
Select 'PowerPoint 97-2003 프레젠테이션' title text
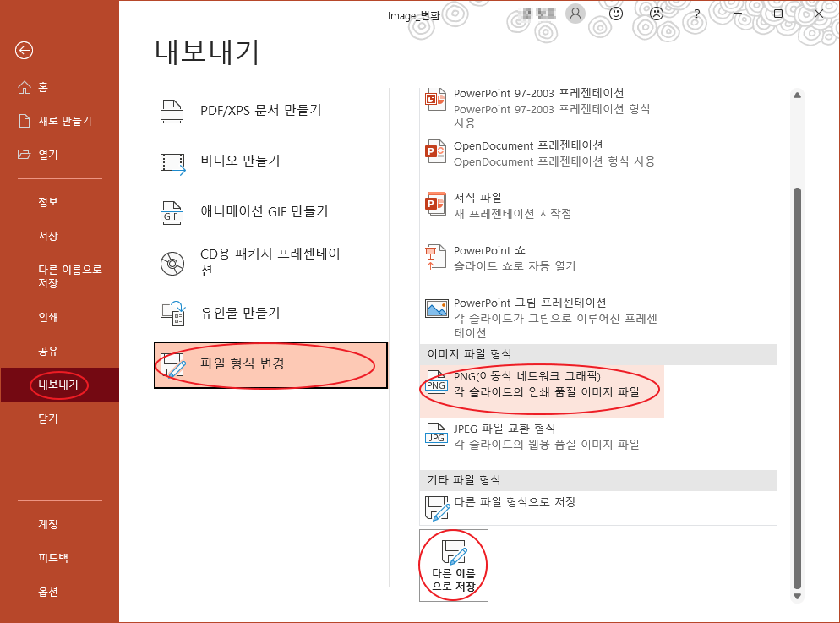[539, 93]
